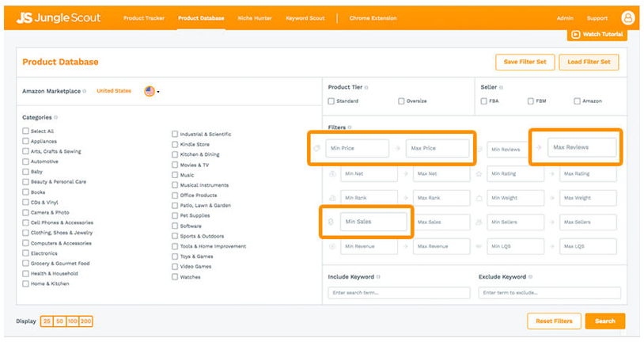Screen dimensions: 644x342
Task: Open the marketplace country flag dropdown
Action: (x=151, y=91)
